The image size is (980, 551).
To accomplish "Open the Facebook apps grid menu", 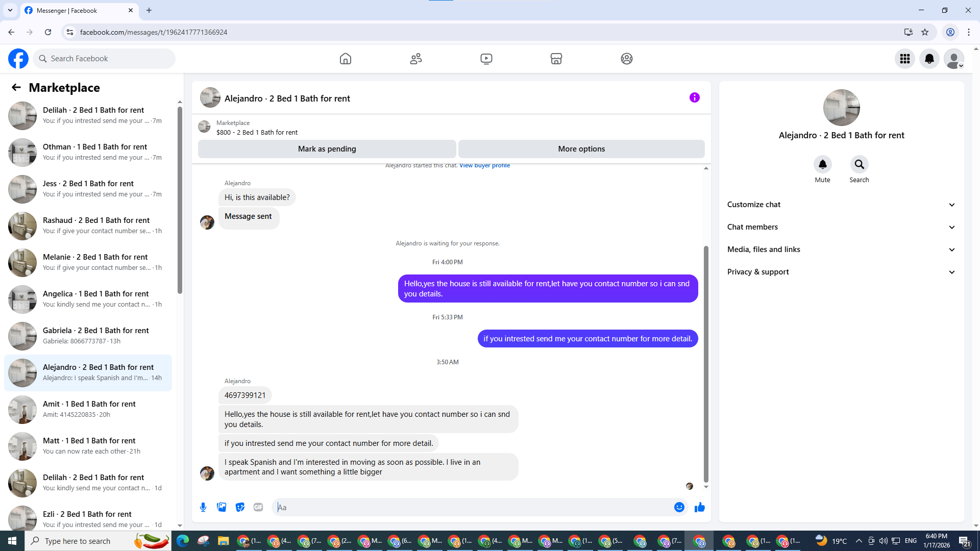I will click(x=905, y=59).
